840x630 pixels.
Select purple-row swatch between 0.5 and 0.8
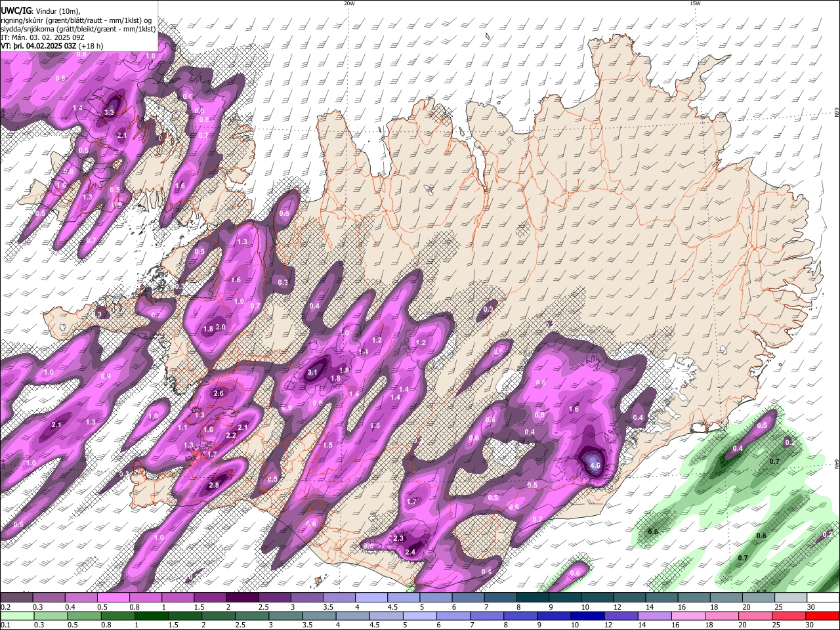pyautogui.click(x=113, y=598)
